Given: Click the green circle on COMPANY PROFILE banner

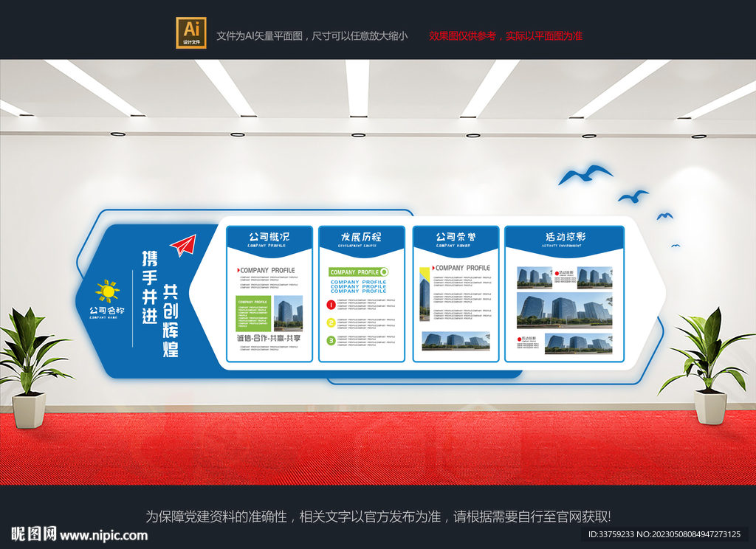Looking at the screenshot, I should (x=384, y=272).
